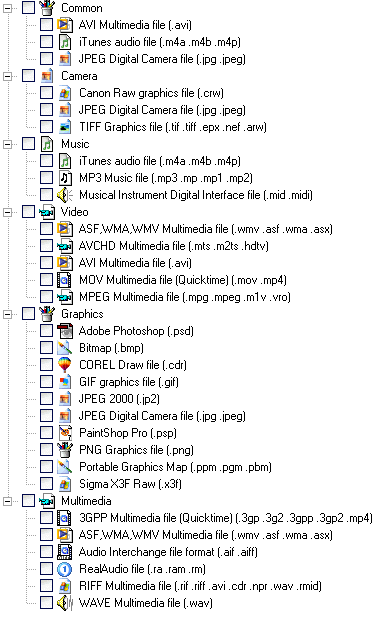Screen dimensions: 388x622
Task: Check the Camera group checkbox
Action: tap(29, 76)
